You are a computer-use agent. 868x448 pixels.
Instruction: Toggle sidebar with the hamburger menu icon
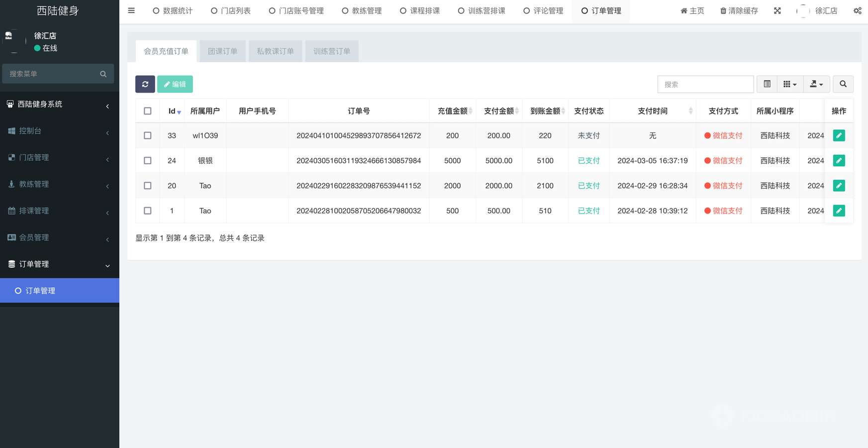(x=131, y=10)
